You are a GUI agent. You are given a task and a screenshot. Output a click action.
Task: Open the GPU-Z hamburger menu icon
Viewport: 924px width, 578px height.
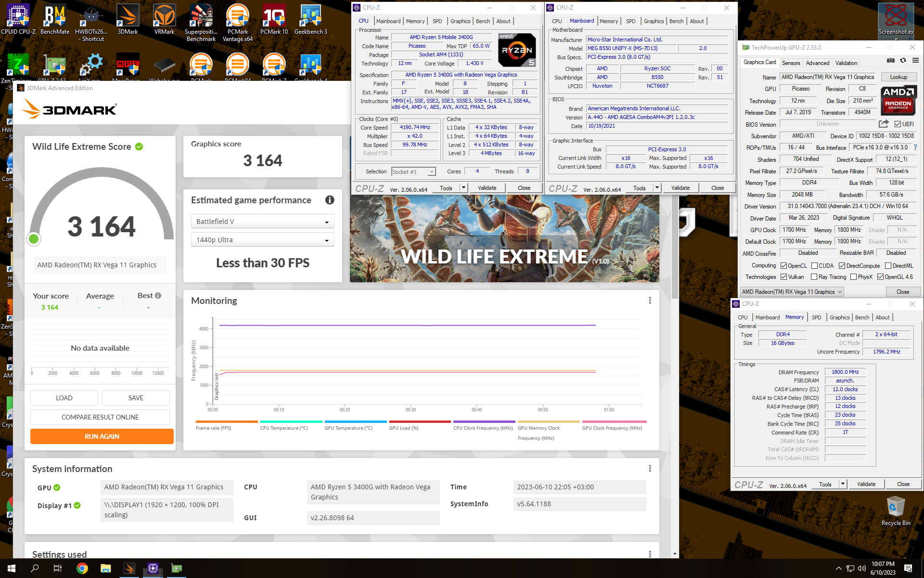[915, 61]
